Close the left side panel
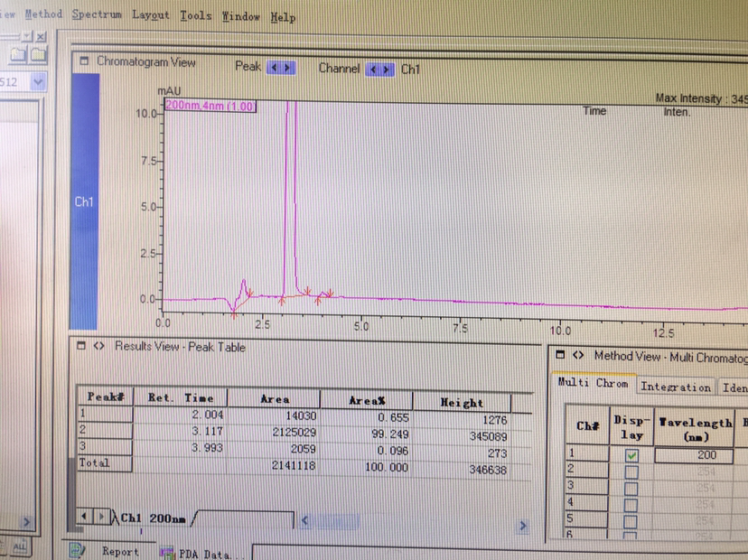 tap(41, 36)
